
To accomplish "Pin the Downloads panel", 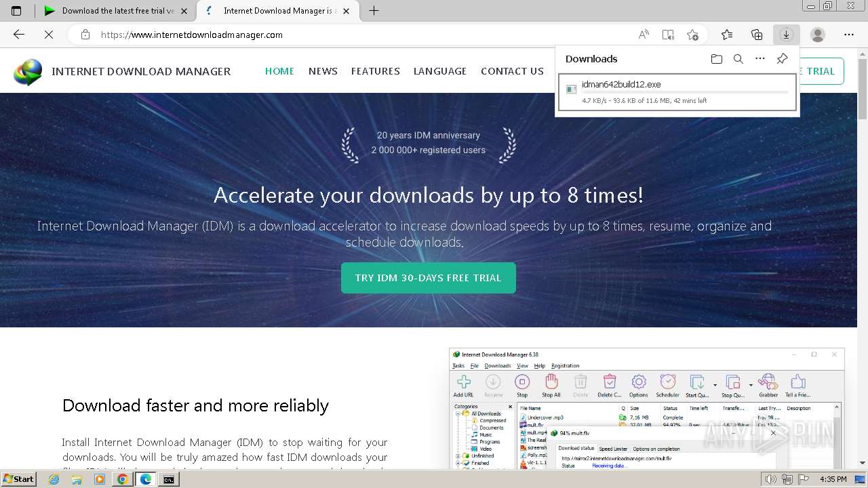I will (x=782, y=59).
